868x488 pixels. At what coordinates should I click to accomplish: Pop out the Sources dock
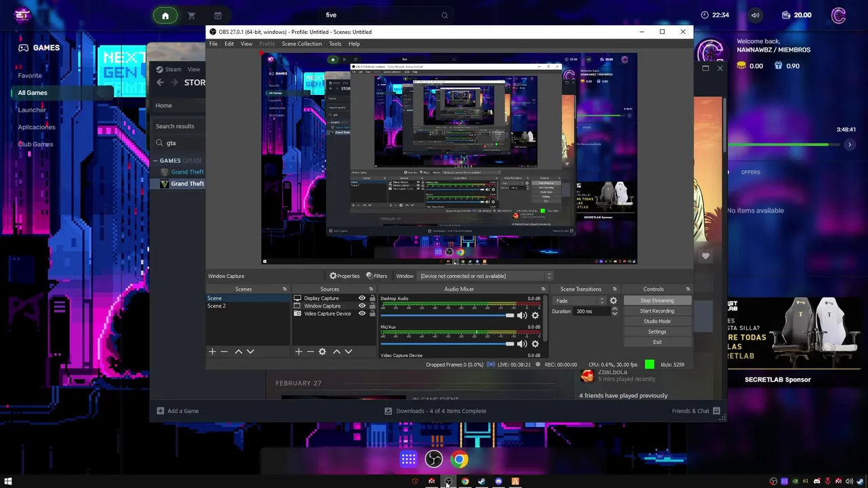[371, 289]
